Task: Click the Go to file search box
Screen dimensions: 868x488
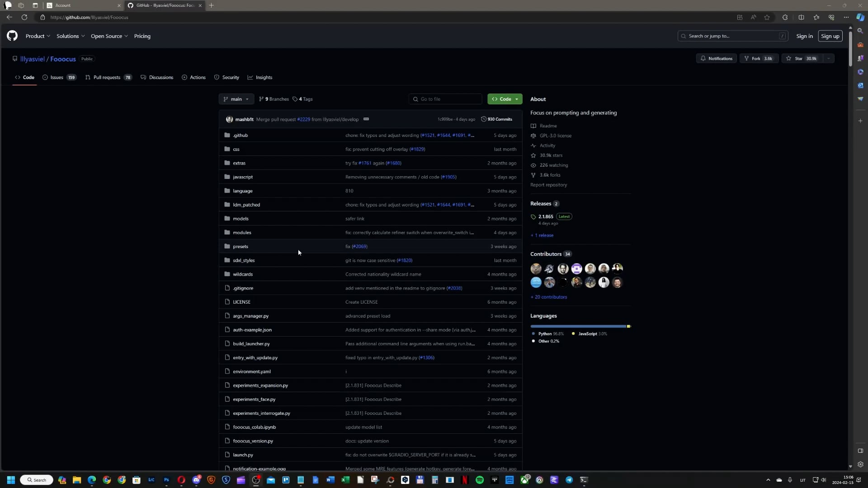Action: 445,99
